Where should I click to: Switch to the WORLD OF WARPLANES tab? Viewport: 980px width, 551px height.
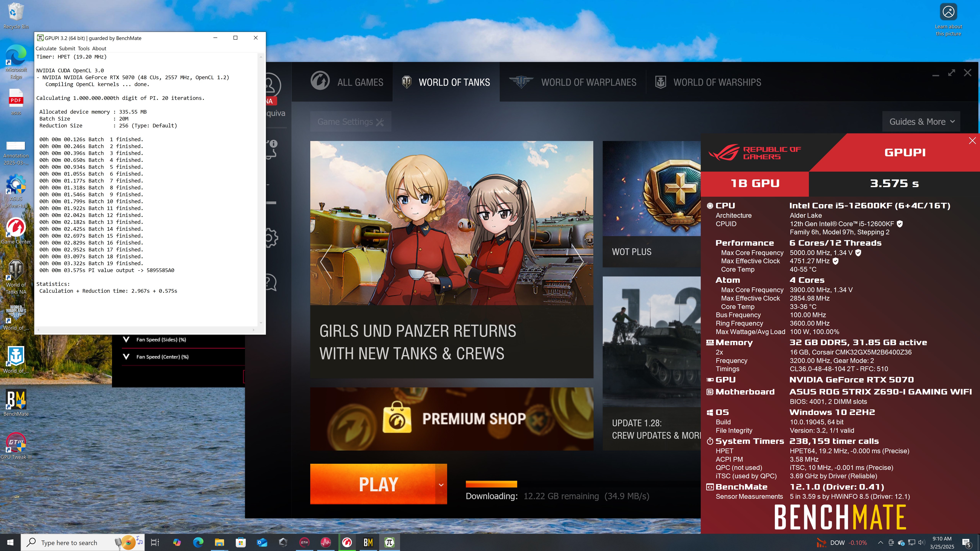point(572,82)
